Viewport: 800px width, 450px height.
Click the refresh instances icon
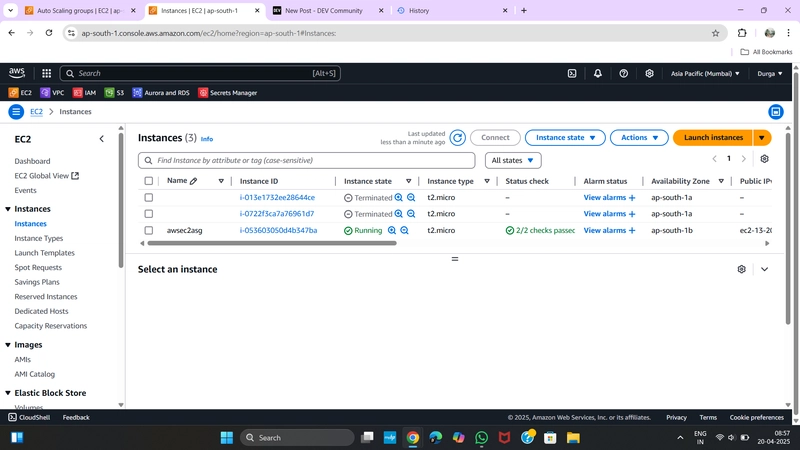coord(458,138)
